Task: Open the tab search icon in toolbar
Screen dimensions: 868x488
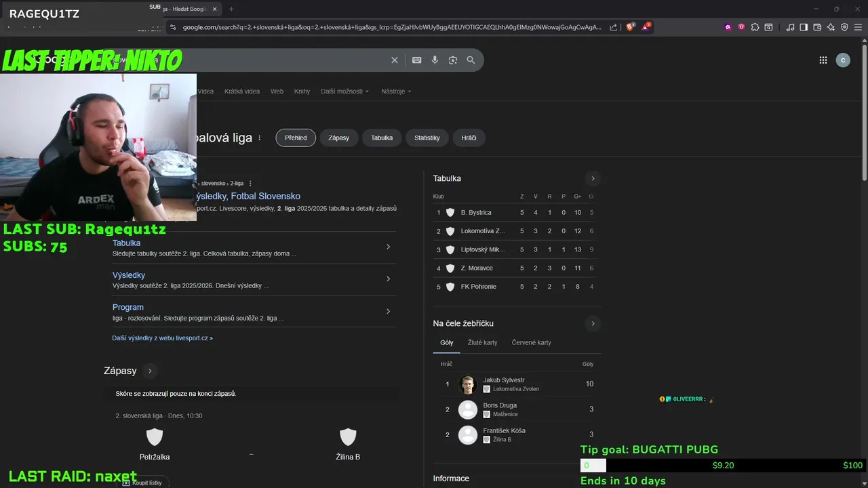Action: 768,27
